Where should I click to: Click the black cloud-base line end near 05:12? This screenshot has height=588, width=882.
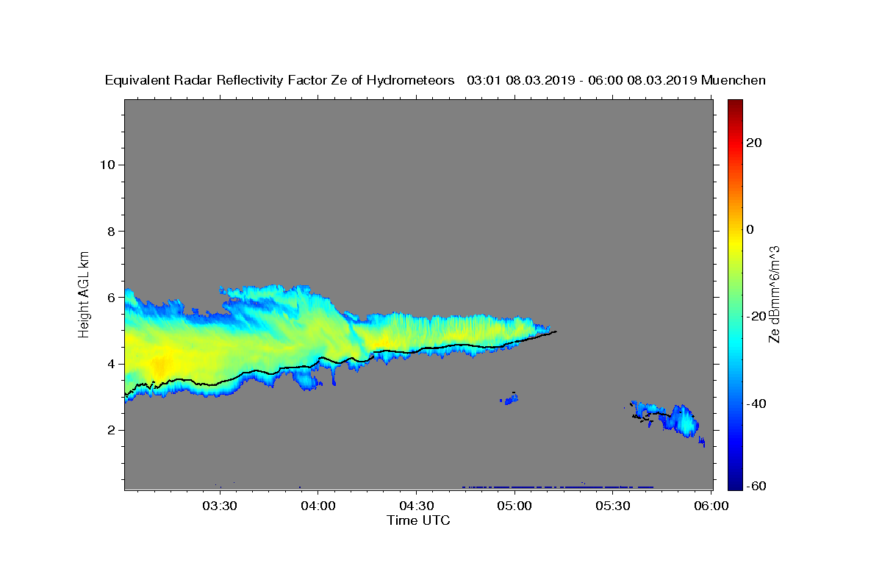click(x=554, y=331)
